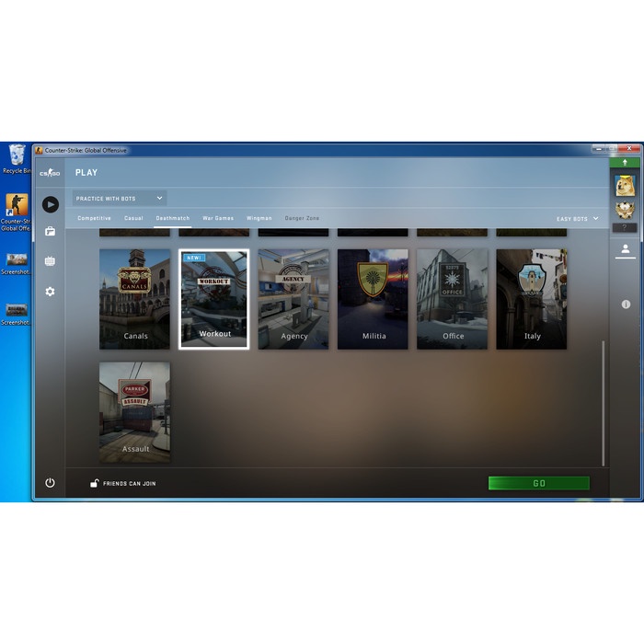
Task: Open the Play section icon
Action: (50, 204)
